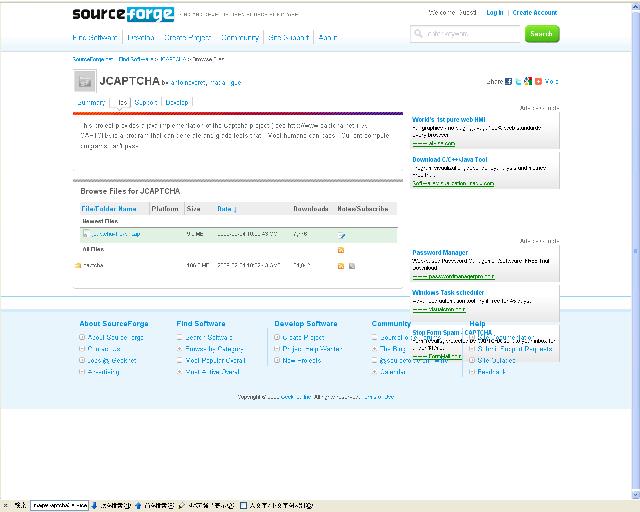Click New Projects footer link

[302, 361]
